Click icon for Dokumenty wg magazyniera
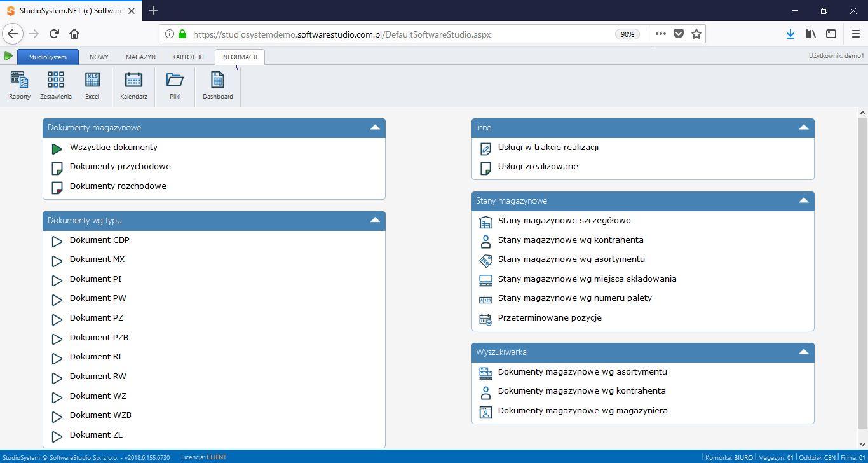 click(485, 412)
